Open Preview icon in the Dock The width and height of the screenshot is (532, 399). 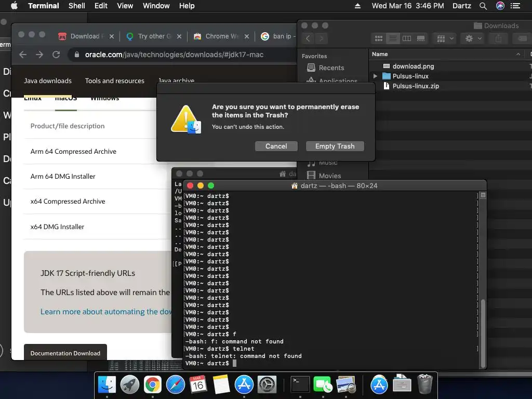[345, 385]
